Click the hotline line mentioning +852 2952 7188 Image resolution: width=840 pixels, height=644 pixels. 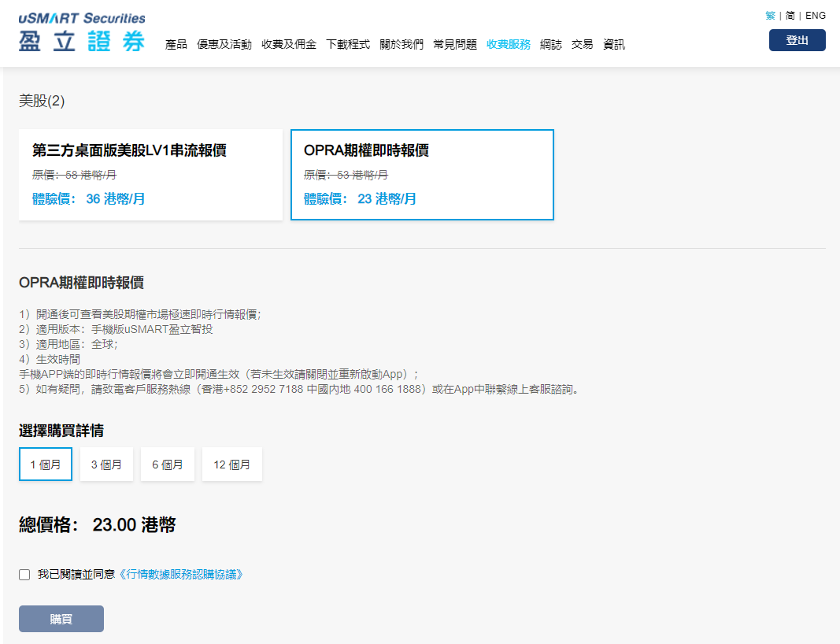[x=300, y=390]
